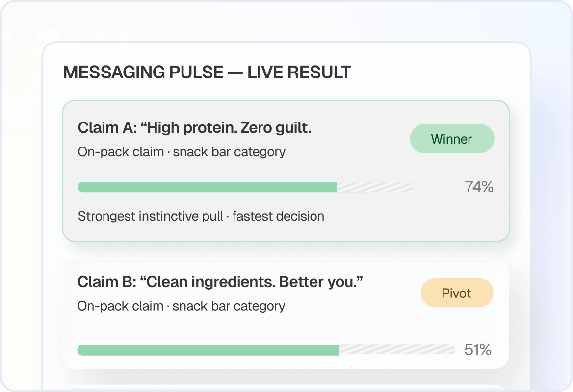Click "Strongest instinctive pull · fastest decision" note

pos(201,216)
